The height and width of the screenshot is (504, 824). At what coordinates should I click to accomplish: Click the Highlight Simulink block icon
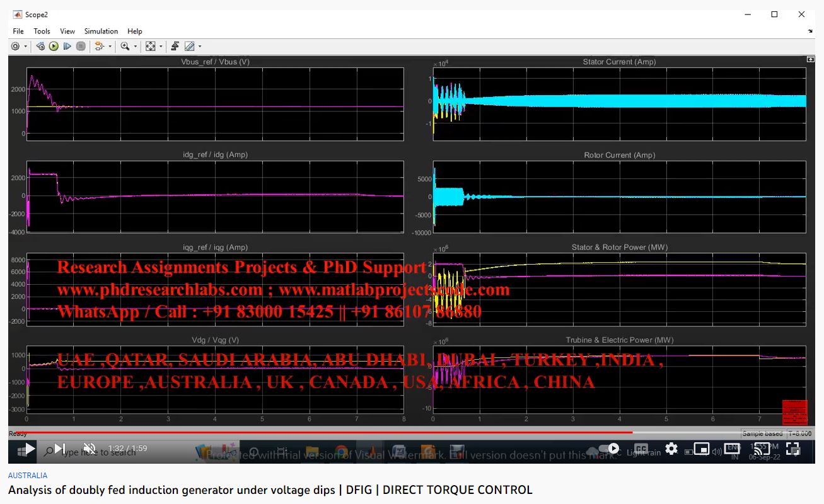tap(99, 46)
